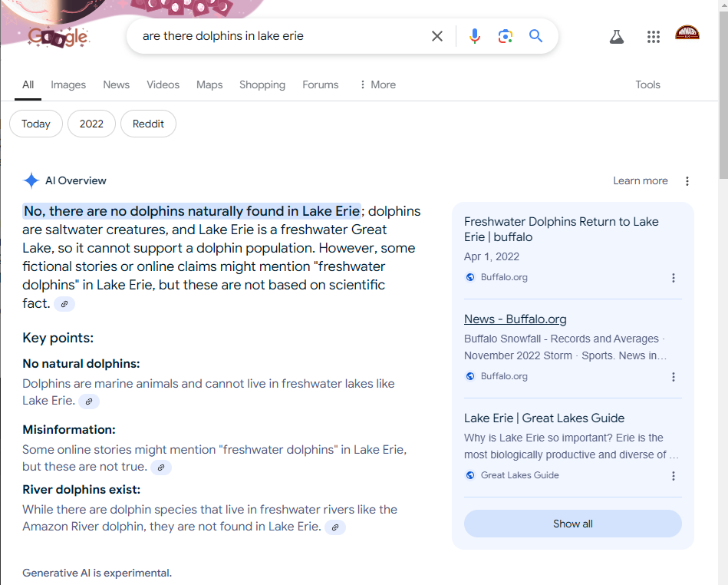Click the AI Overview sparkle icon
The height and width of the screenshot is (585, 728).
pos(31,180)
